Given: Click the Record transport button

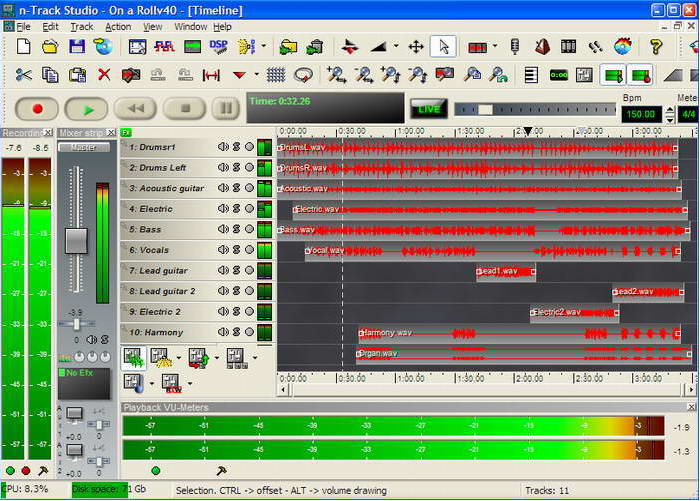Looking at the screenshot, I should click(38, 108).
